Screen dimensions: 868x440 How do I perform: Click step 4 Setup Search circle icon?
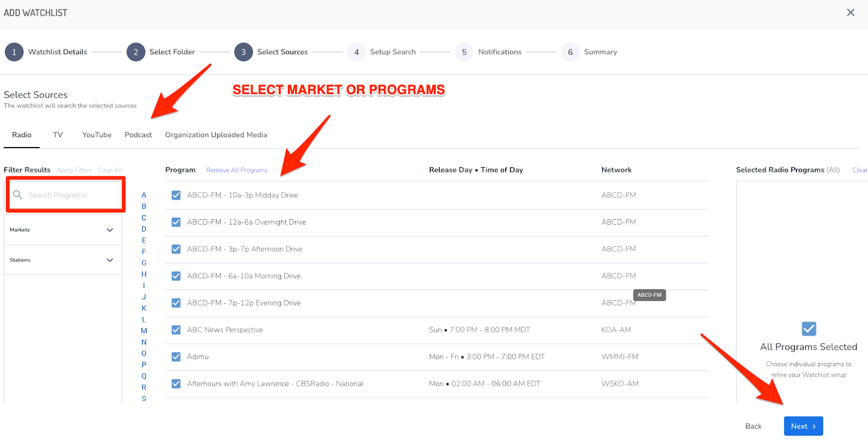pos(356,52)
